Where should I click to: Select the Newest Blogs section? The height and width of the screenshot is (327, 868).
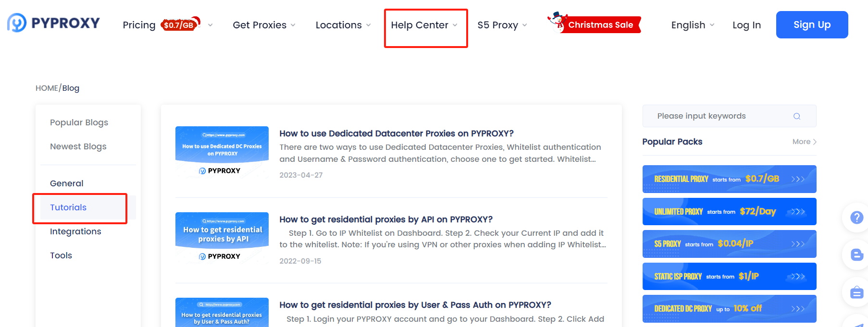(x=78, y=146)
